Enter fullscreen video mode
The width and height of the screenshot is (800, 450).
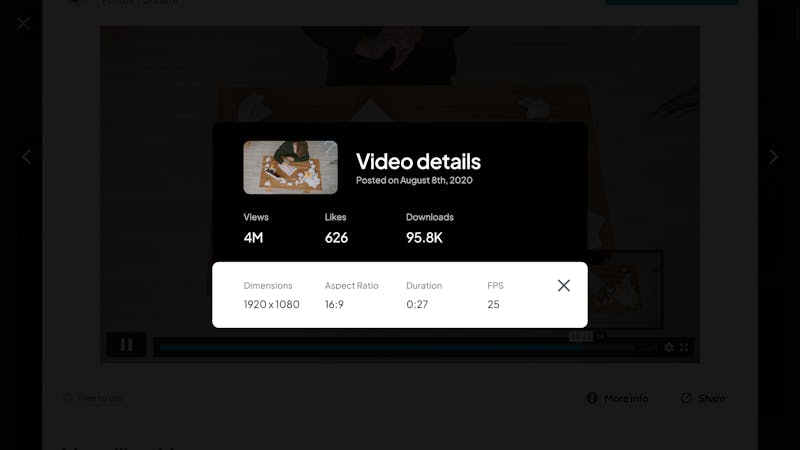tap(684, 347)
